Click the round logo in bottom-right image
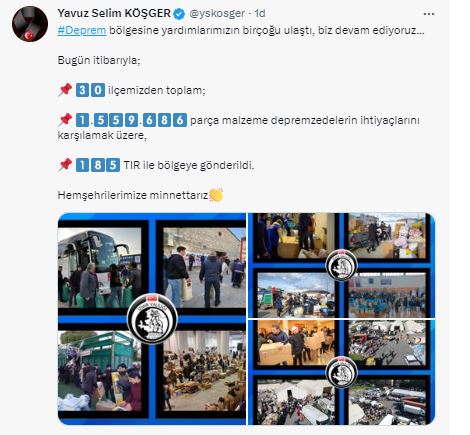 341,372
